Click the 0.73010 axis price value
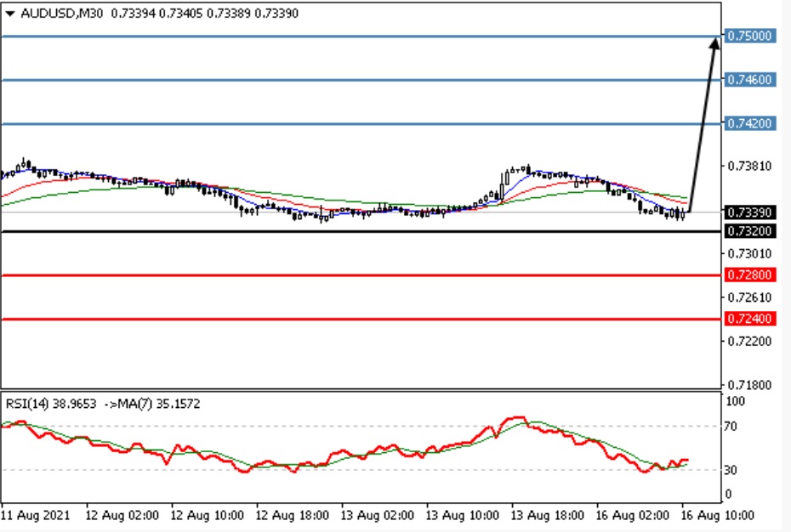The image size is (791, 532). [749, 253]
